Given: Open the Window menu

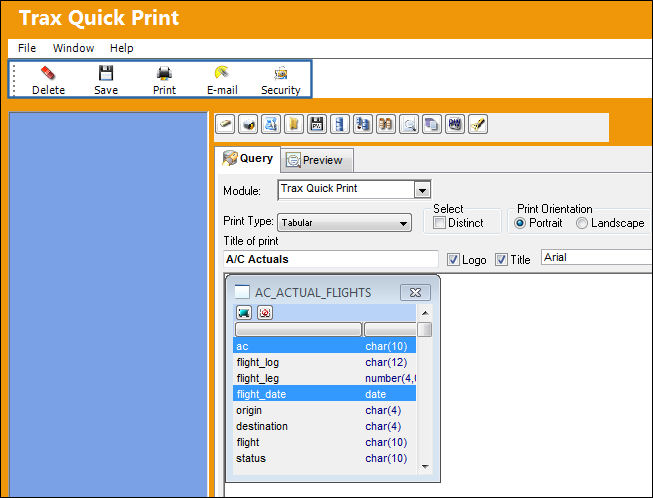Looking at the screenshot, I should [x=73, y=48].
